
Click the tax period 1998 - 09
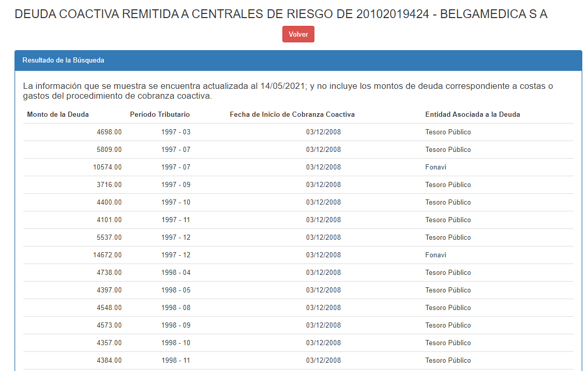point(176,326)
